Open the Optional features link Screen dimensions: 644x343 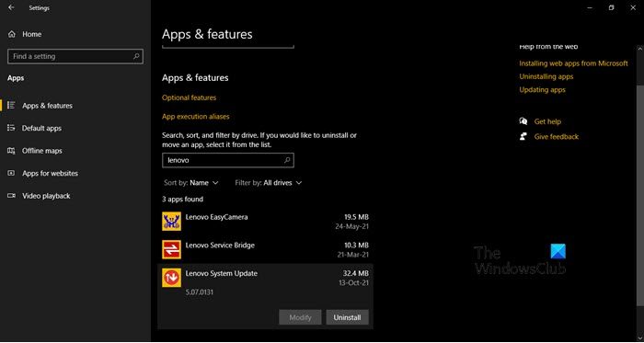189,97
